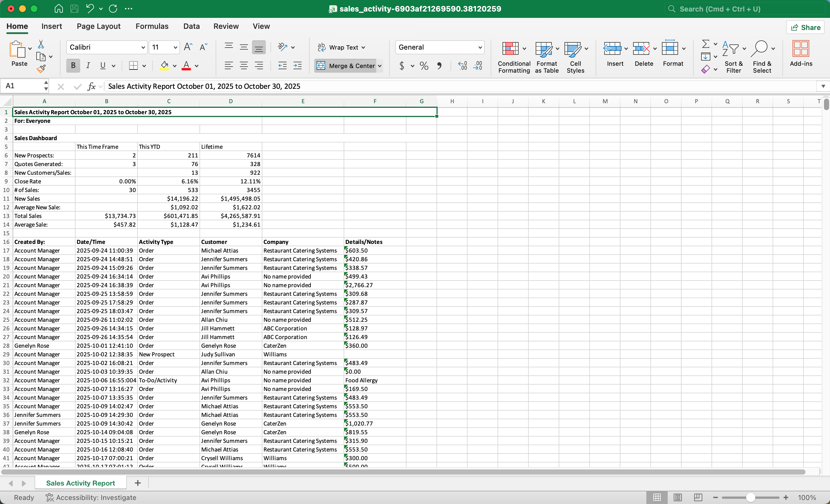Click the zoom slider handle

[x=750, y=497]
